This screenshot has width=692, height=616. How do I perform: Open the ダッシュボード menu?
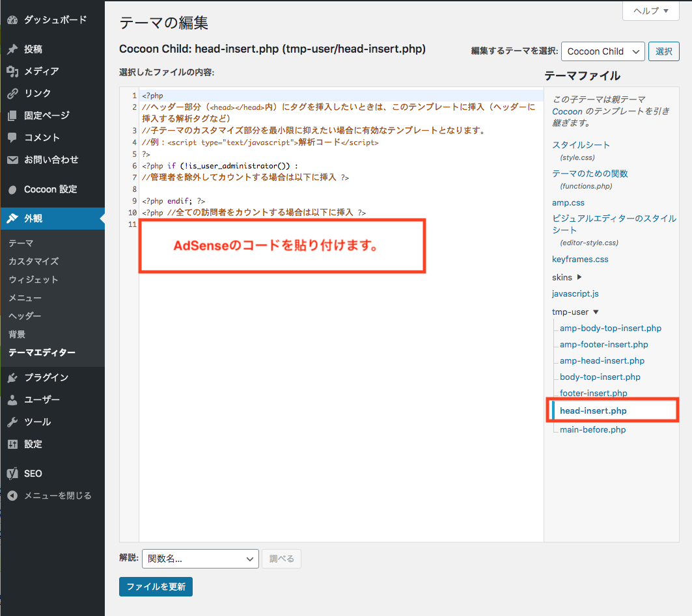pyautogui.click(x=55, y=20)
